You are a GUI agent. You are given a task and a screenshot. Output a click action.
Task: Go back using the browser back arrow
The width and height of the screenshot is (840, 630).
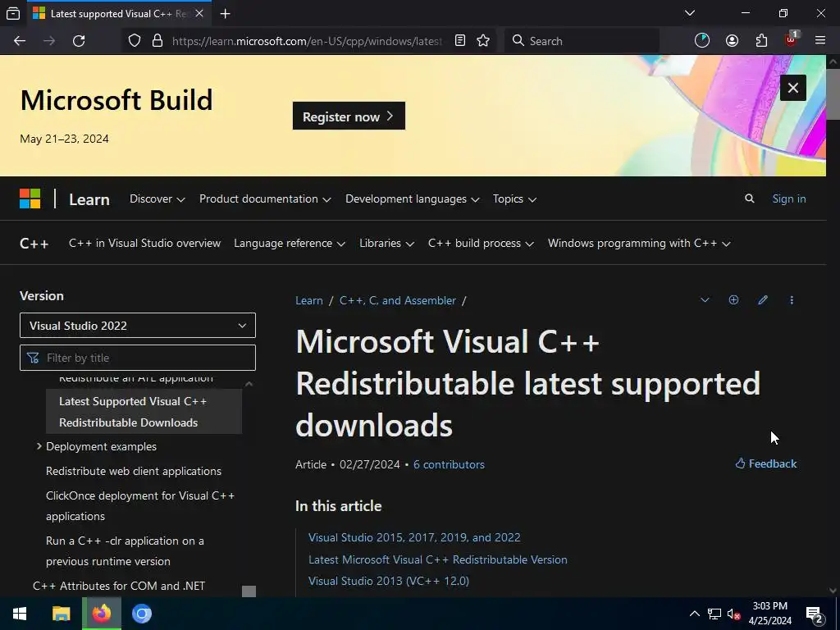20,41
